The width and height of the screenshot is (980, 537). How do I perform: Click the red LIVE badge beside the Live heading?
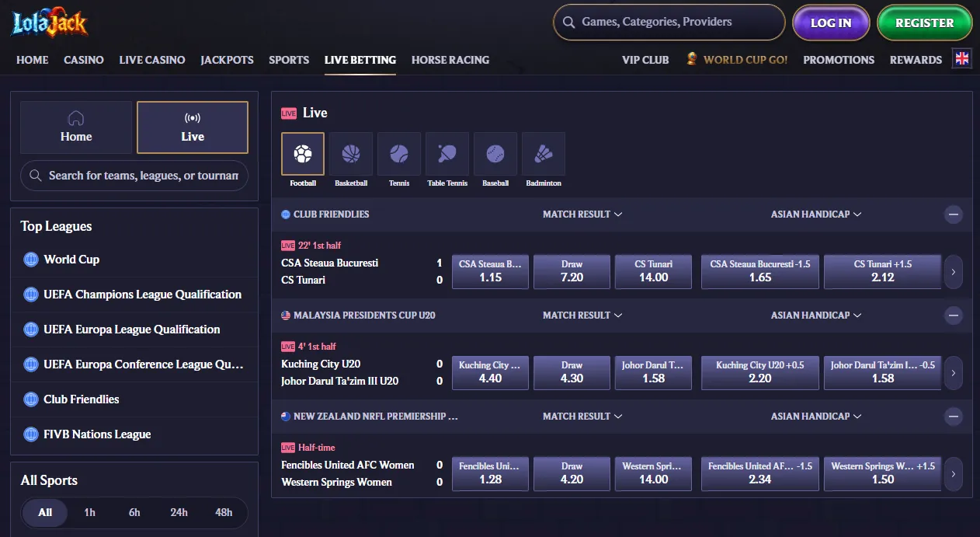coord(289,113)
